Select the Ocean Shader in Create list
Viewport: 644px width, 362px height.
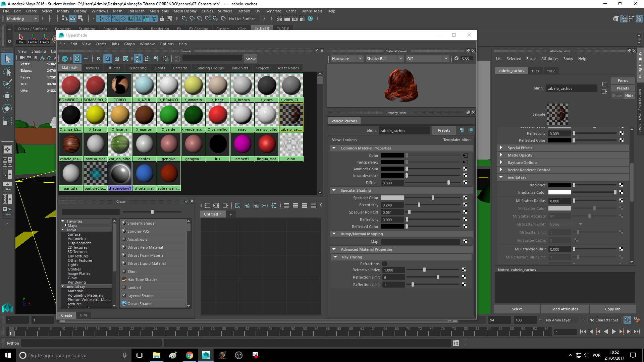click(153, 304)
